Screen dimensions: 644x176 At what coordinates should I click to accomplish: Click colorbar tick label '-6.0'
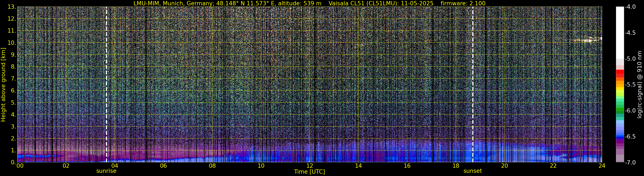pos(630,111)
